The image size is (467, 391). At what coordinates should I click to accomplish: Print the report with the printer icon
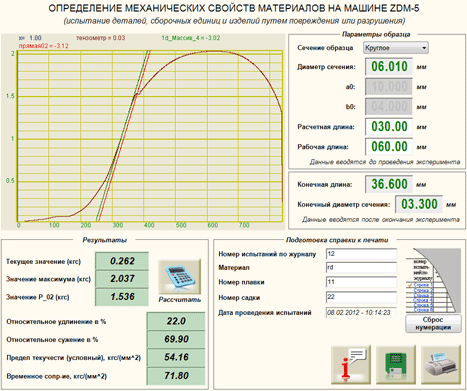(441, 365)
